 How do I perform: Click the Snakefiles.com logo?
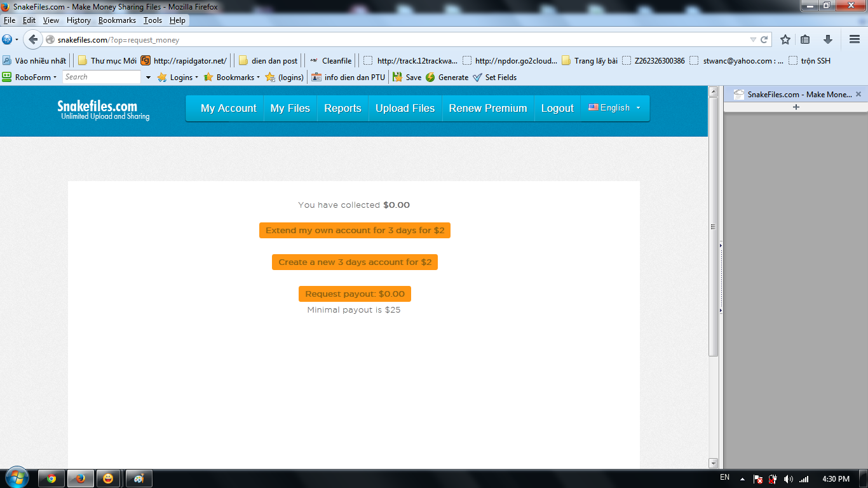point(104,109)
